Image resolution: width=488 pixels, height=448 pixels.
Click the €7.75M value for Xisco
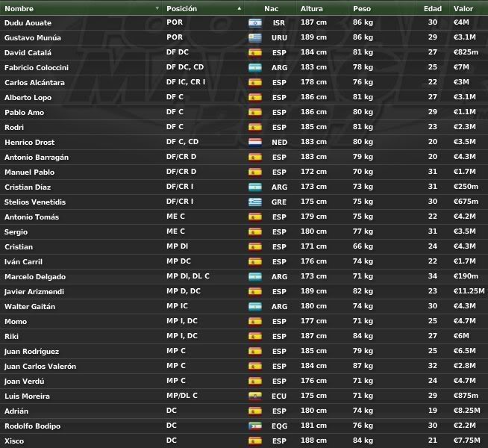(467, 441)
